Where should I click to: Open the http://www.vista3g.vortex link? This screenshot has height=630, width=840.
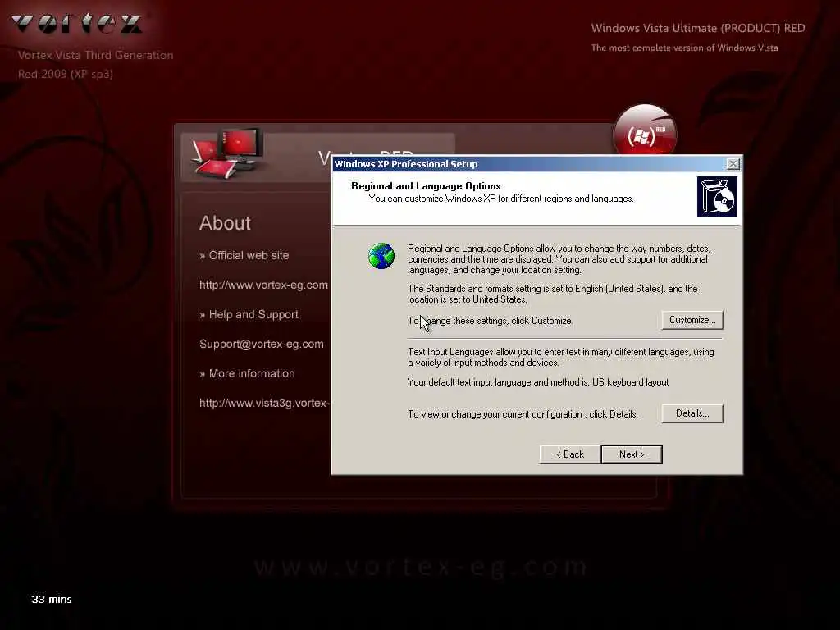(265, 403)
